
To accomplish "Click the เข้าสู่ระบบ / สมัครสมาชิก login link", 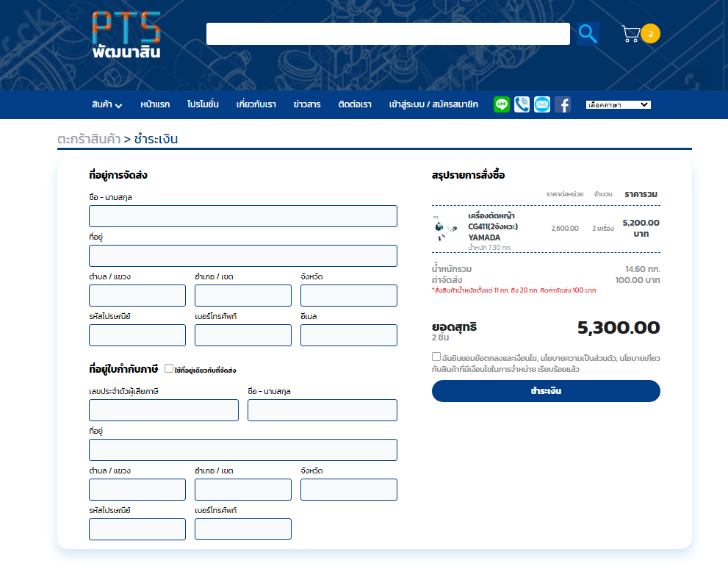I will pyautogui.click(x=433, y=104).
